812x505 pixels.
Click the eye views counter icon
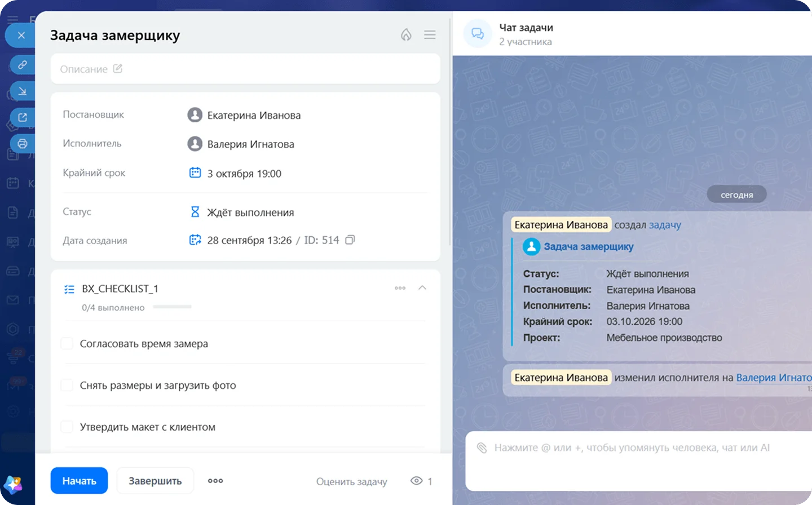(x=417, y=481)
